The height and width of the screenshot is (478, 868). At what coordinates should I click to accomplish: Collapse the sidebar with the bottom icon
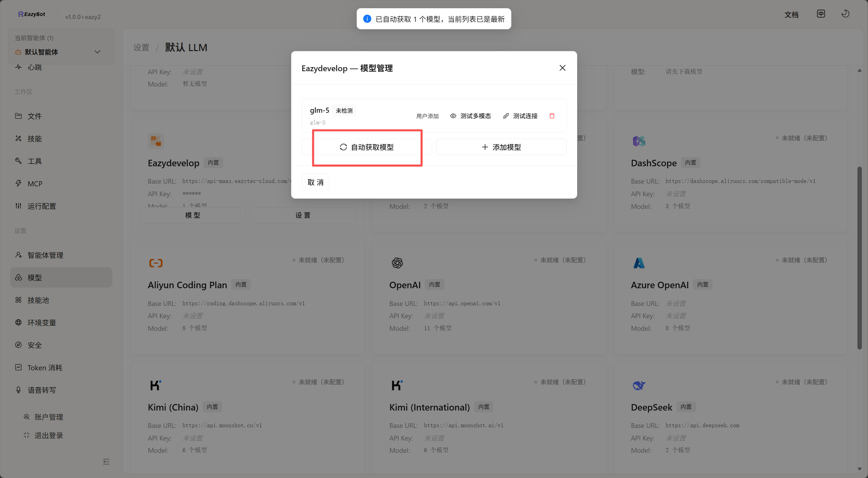pyautogui.click(x=106, y=462)
